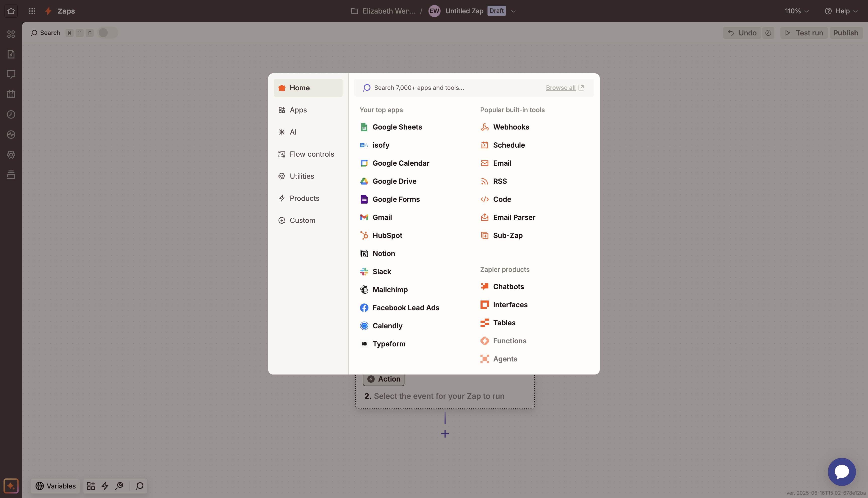Click the app grid launcher icon
The image size is (868, 498).
(x=32, y=11)
